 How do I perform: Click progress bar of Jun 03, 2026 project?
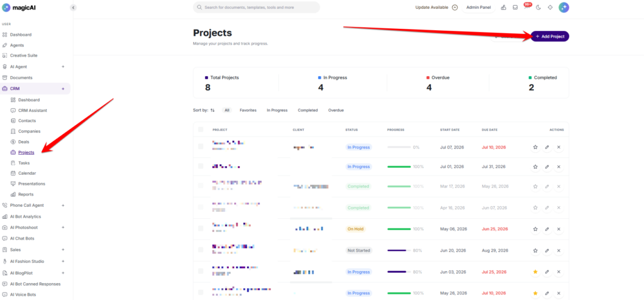tap(399, 272)
